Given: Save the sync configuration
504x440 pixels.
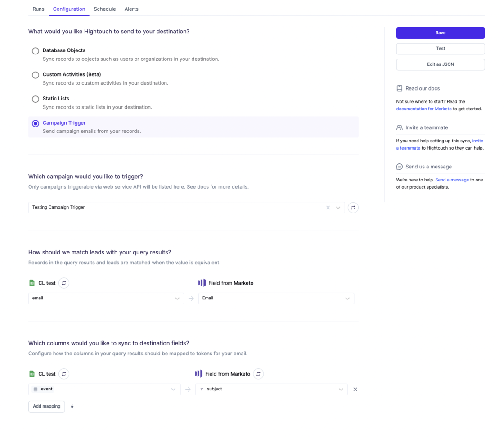Looking at the screenshot, I should click(440, 32).
